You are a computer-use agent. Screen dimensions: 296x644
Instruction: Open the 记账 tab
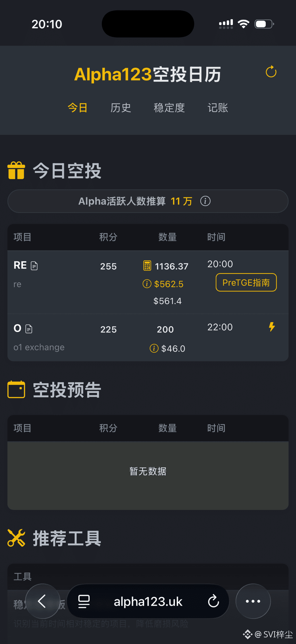[x=218, y=108]
